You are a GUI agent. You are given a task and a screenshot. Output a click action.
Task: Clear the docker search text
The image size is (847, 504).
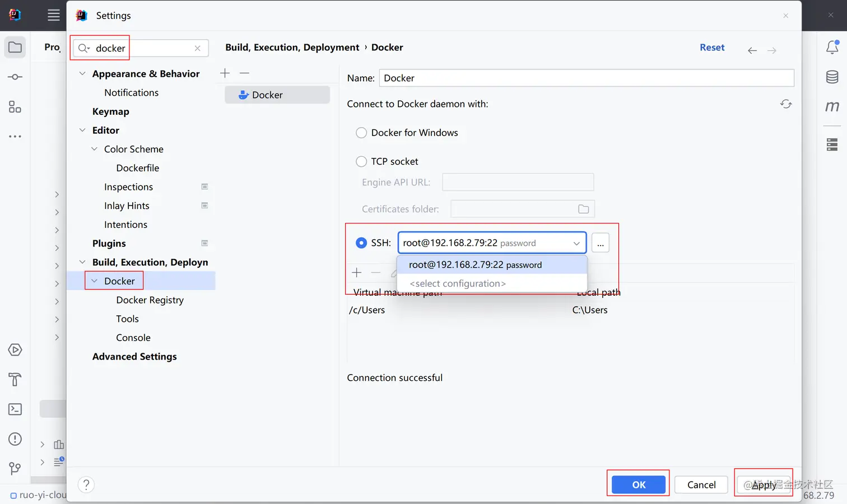click(x=198, y=48)
